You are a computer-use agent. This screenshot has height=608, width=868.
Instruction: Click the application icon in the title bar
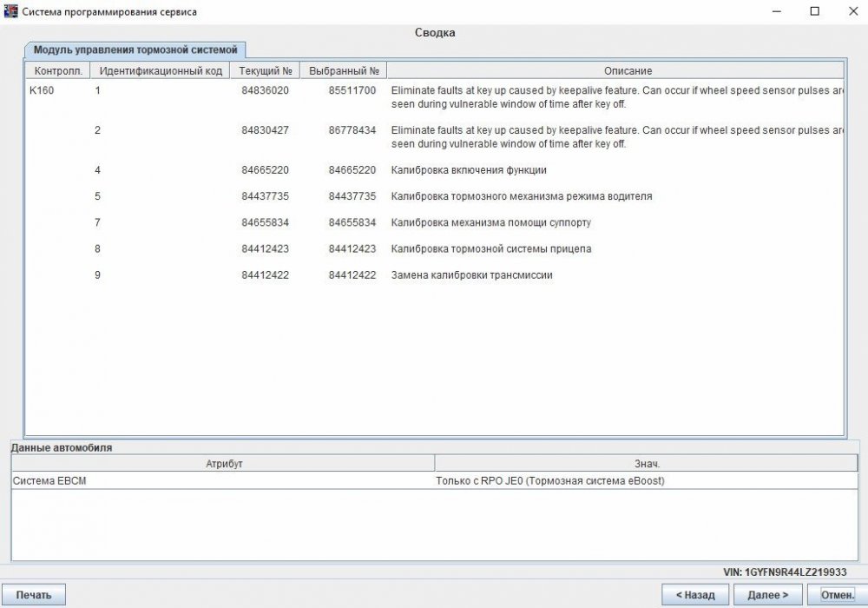pos(11,11)
